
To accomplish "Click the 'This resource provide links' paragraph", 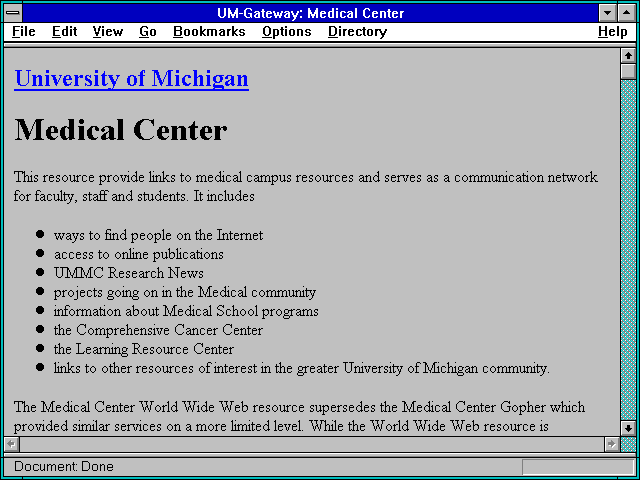I will [306, 187].
